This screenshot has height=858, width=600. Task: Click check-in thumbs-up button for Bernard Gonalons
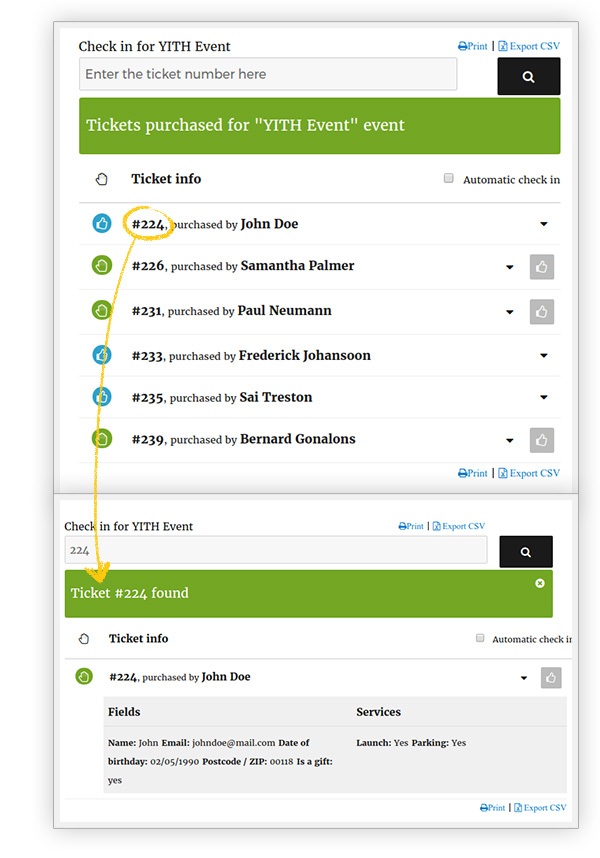(541, 440)
